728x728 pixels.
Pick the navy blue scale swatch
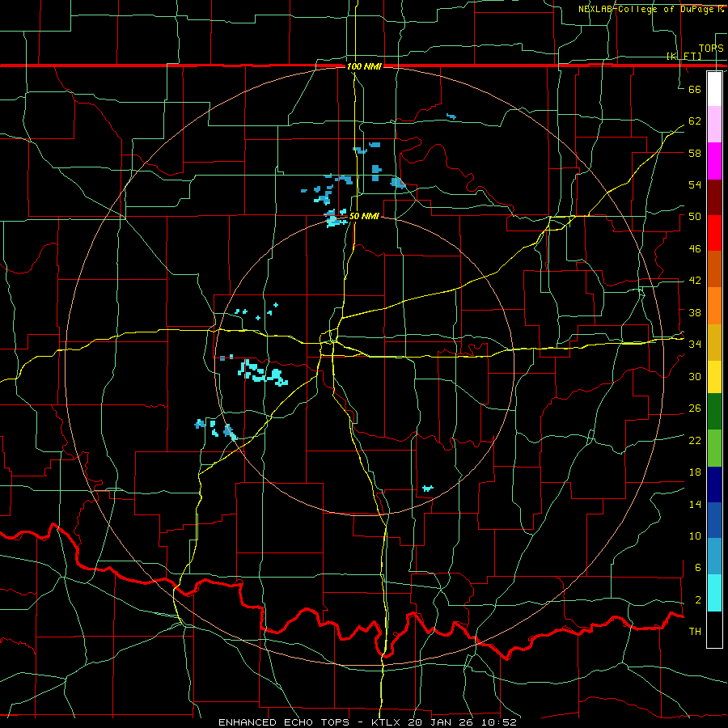tap(714, 485)
